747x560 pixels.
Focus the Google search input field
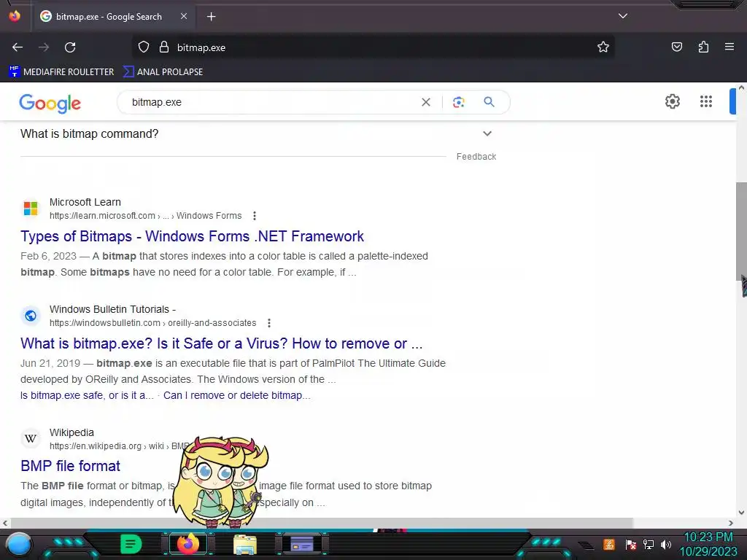coord(271,102)
